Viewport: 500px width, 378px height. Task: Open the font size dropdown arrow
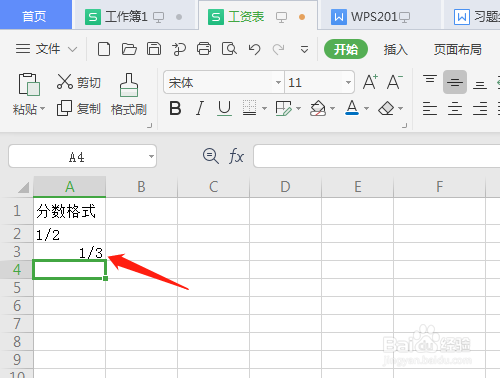(348, 82)
